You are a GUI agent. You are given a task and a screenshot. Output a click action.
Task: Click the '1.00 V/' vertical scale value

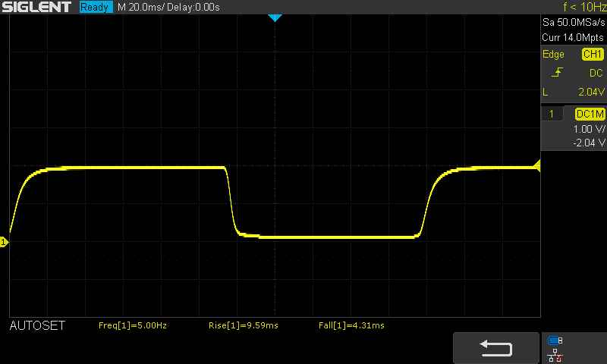pos(589,129)
